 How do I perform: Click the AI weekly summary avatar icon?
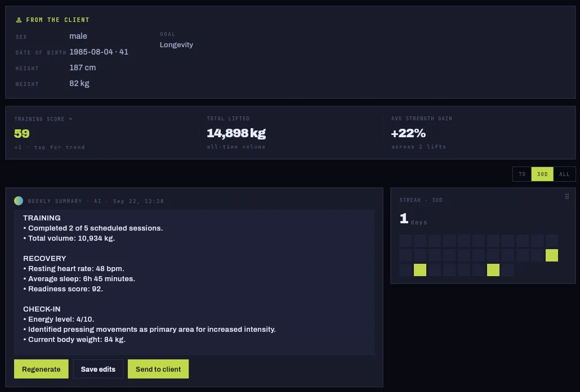19,201
